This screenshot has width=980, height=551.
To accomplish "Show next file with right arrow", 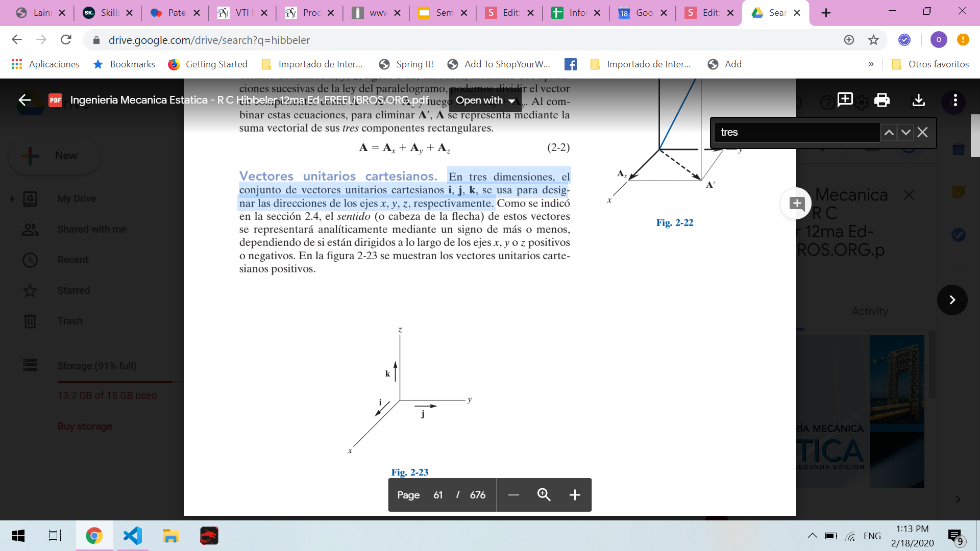I will click(952, 300).
